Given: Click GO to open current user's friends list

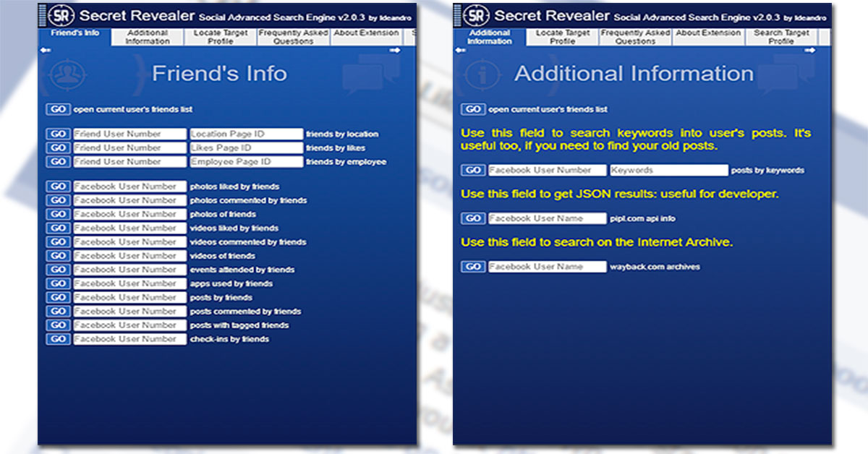Looking at the screenshot, I should click(58, 109).
